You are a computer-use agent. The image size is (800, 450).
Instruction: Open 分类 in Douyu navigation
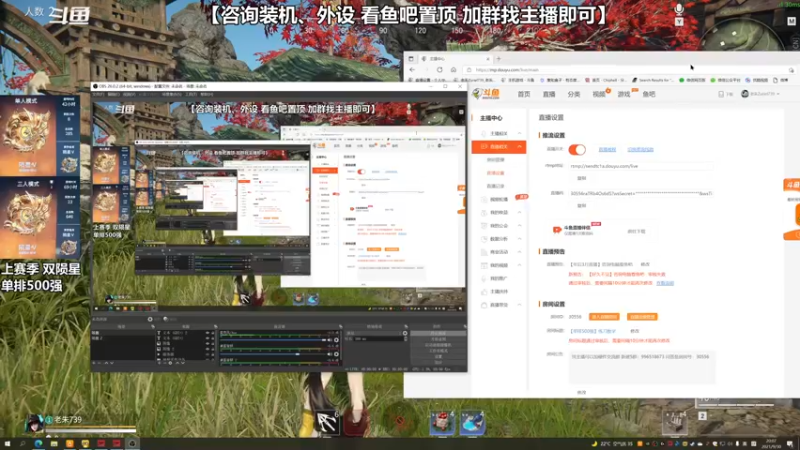point(574,94)
